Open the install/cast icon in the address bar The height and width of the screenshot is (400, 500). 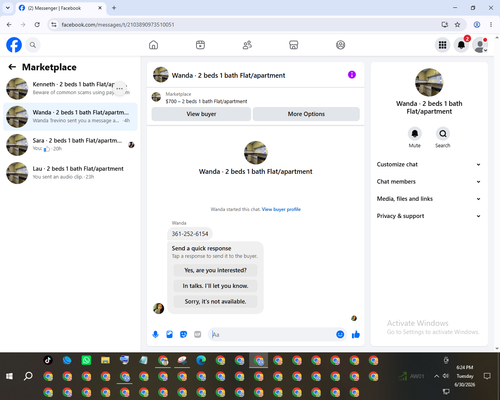coord(444,24)
